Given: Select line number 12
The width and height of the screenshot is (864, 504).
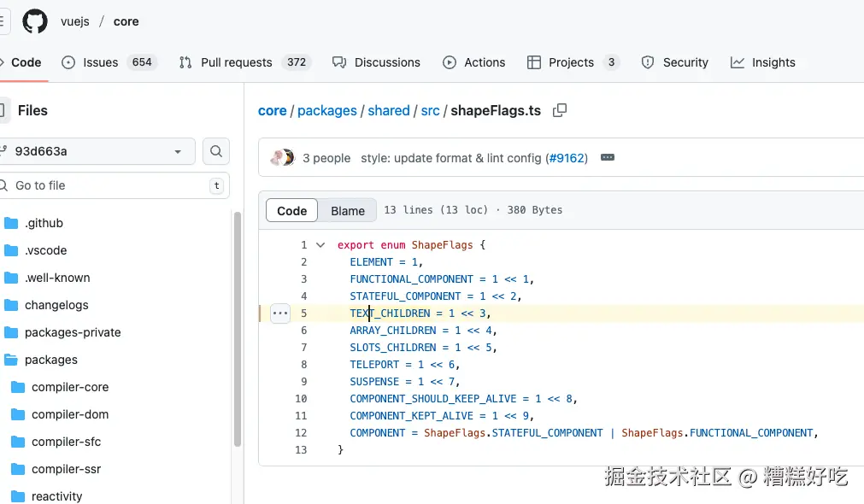Looking at the screenshot, I should 301,432.
